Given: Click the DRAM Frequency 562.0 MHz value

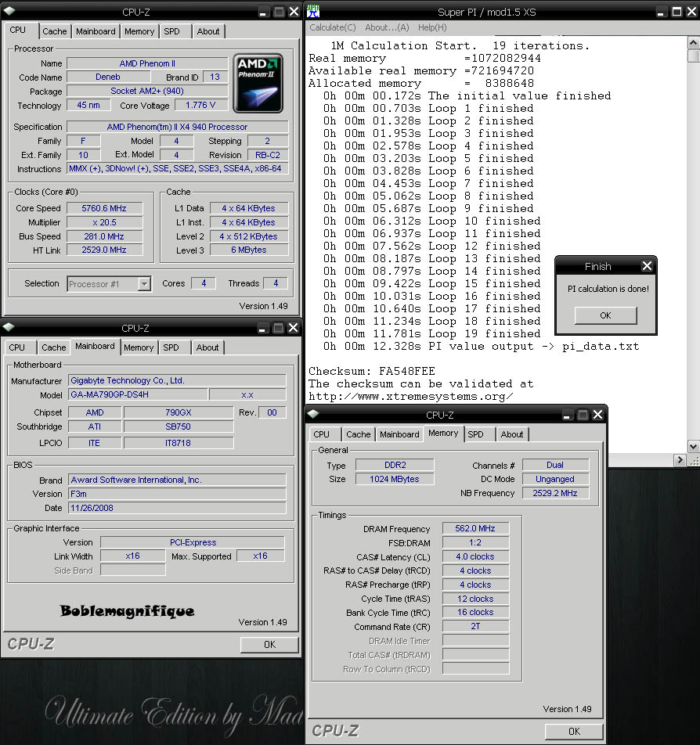Looking at the screenshot, I should click(475, 528).
